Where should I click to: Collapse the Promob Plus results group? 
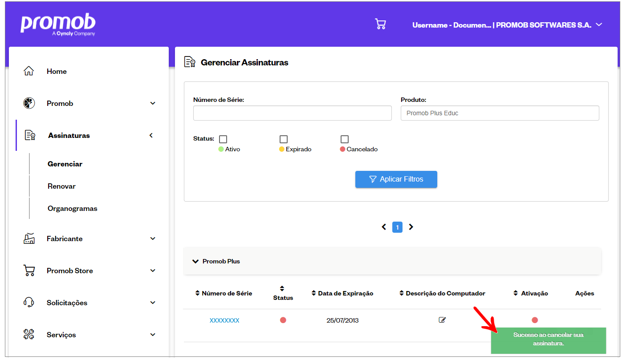coord(196,261)
